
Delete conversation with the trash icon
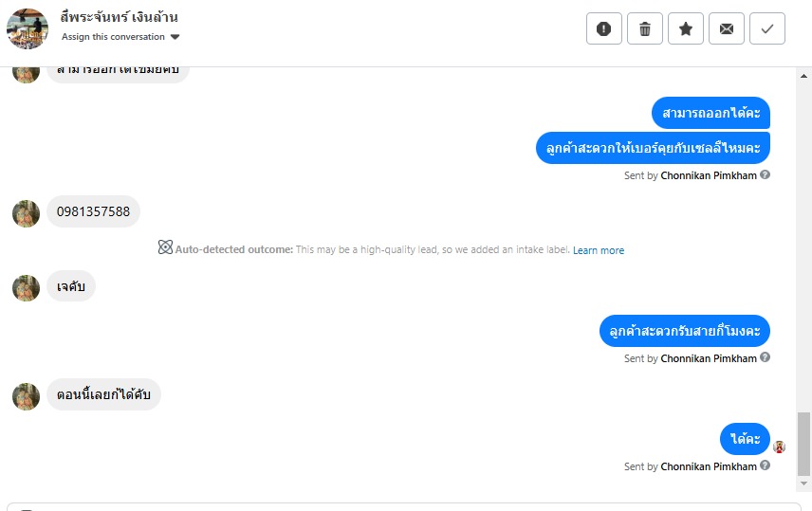coord(645,28)
